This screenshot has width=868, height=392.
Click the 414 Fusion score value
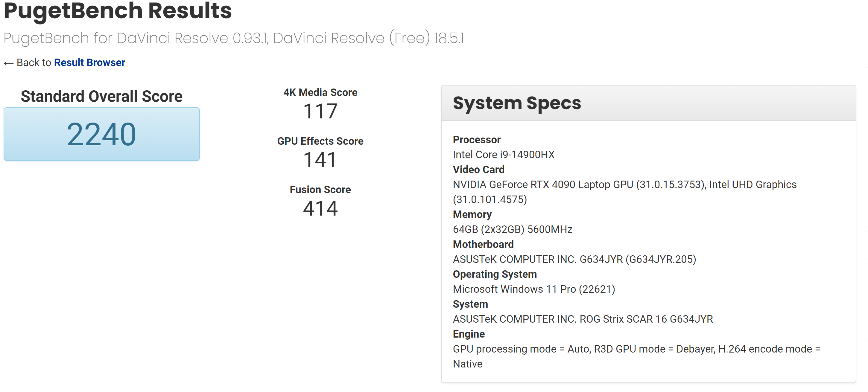pyautogui.click(x=320, y=208)
